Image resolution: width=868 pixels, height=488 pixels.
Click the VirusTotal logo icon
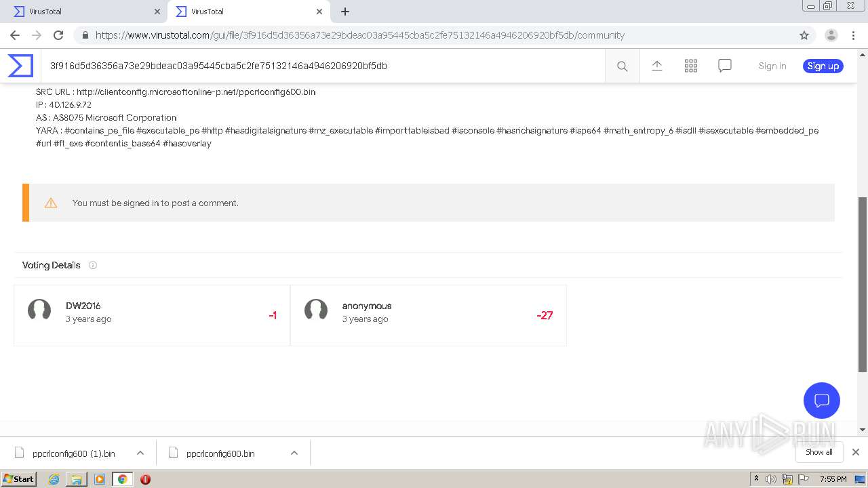20,66
